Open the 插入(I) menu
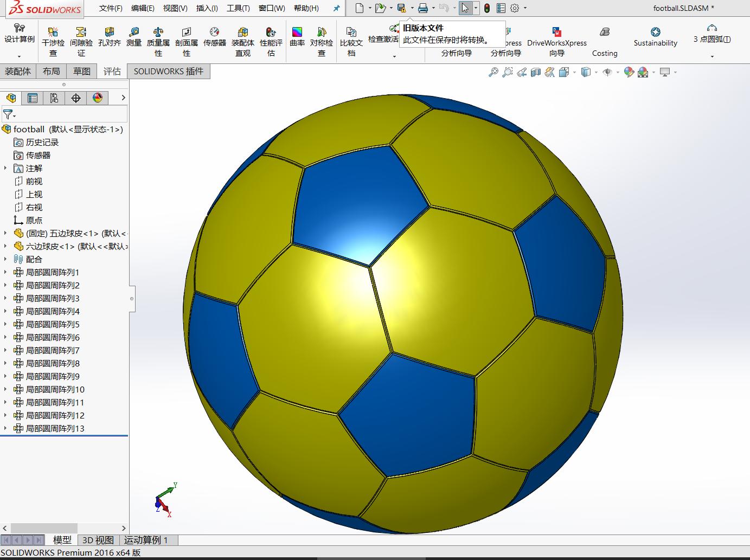750x560 pixels. point(207,8)
